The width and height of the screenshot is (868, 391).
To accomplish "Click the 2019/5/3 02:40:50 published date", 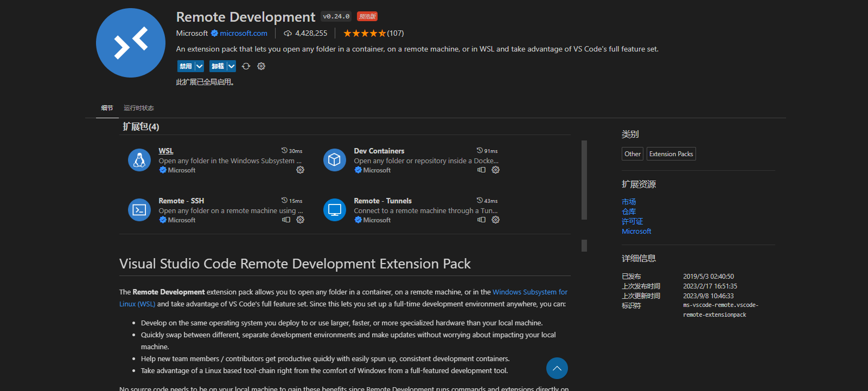I will coord(709,277).
